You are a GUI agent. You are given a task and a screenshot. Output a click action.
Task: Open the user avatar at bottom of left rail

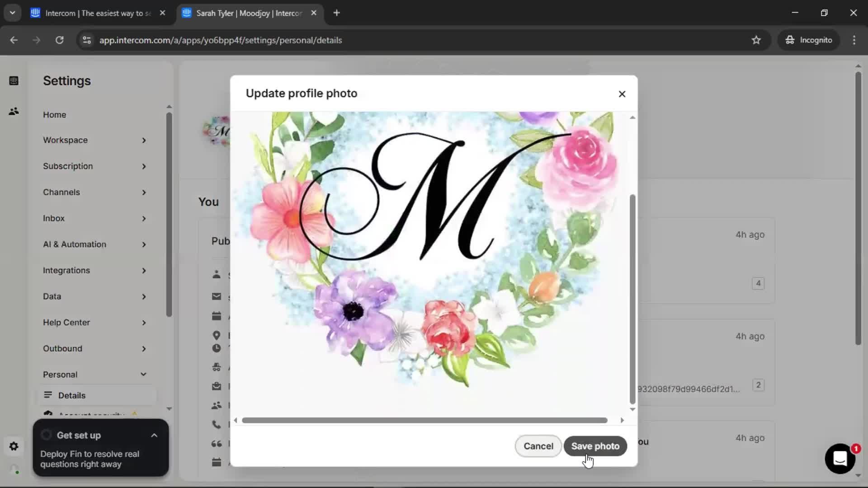(14, 469)
